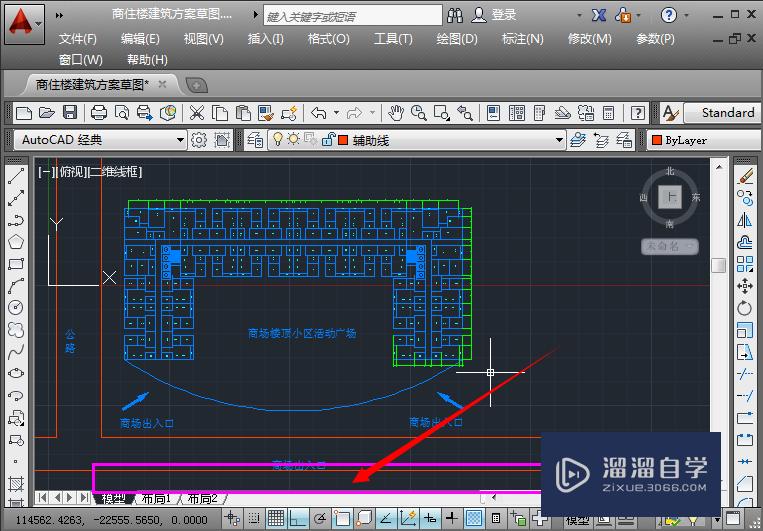Click the 辅助线 layer color swatch
Viewport: 763px width, 531px height.
click(343, 140)
